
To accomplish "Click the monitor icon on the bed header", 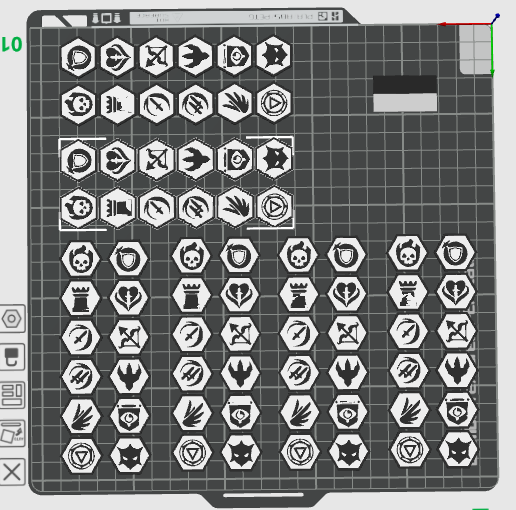I will (107, 18).
